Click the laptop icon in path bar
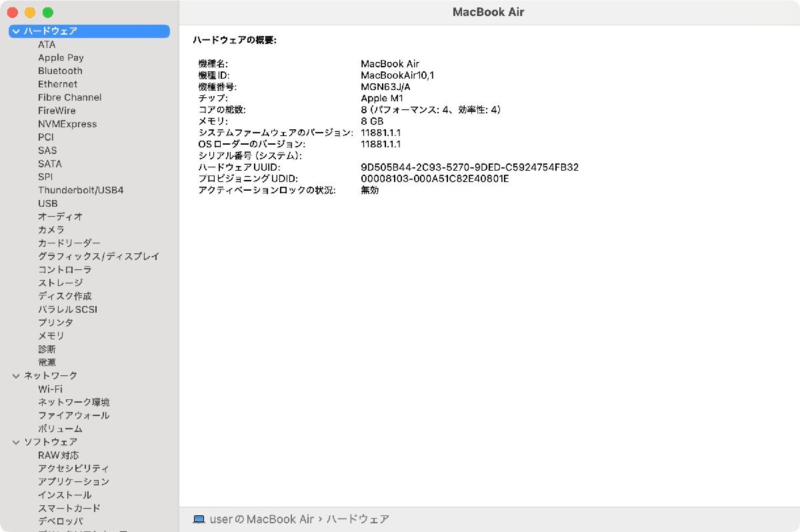This screenshot has height=532, width=800. point(199,519)
